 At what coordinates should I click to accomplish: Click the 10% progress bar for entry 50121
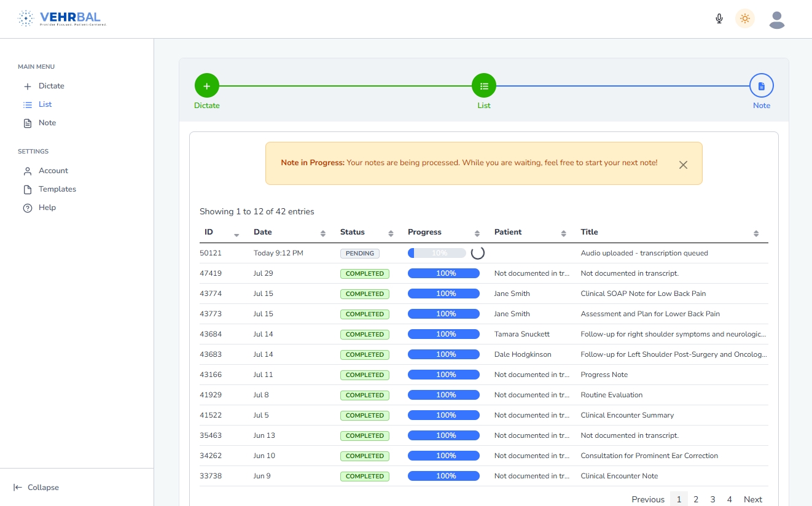click(437, 253)
